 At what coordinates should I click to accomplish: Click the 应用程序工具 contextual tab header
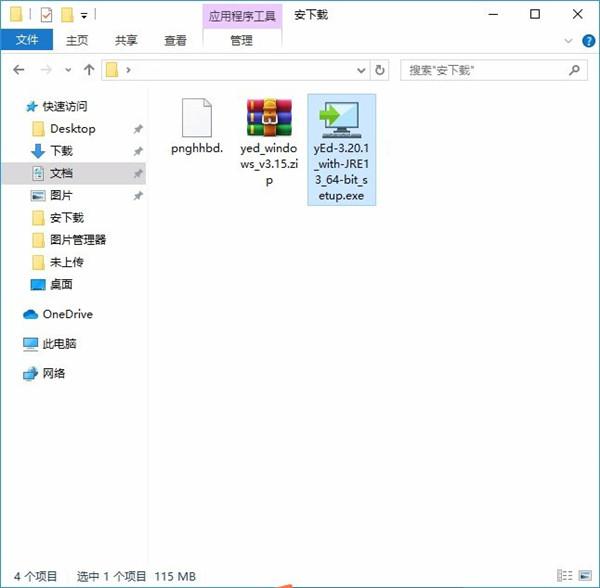pos(242,16)
